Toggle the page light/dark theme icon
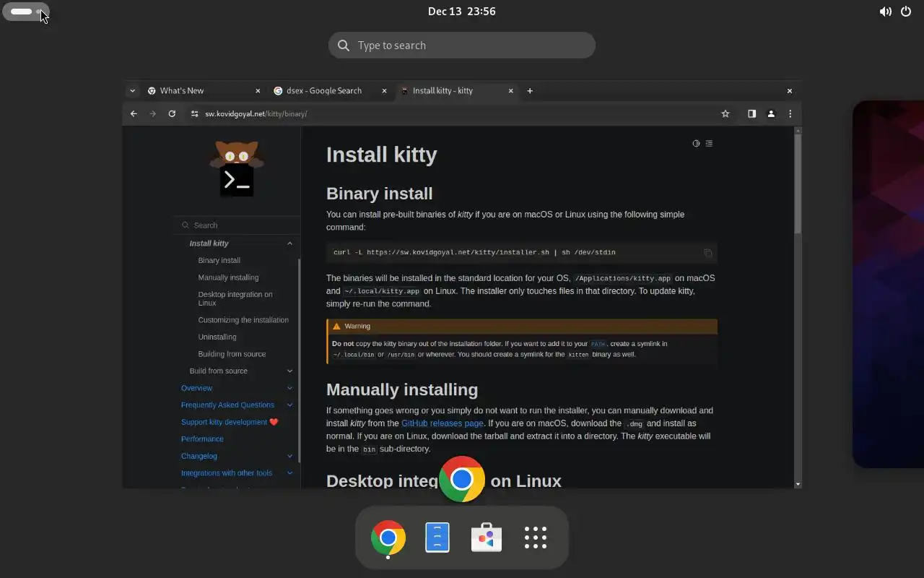This screenshot has width=924, height=578. (696, 143)
